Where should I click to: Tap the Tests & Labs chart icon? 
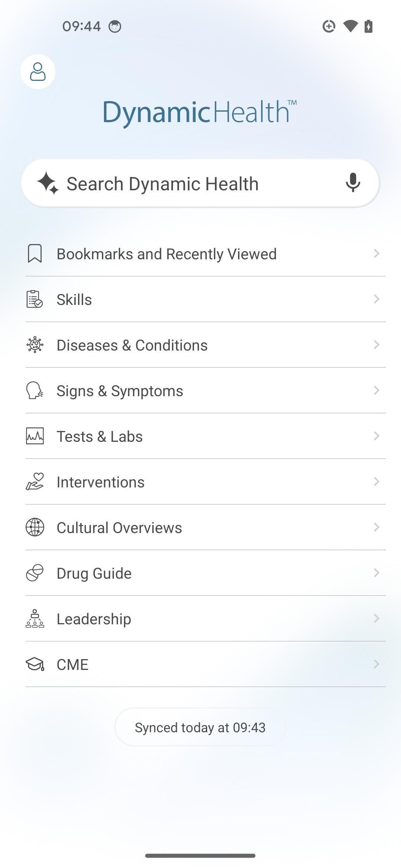(35, 436)
